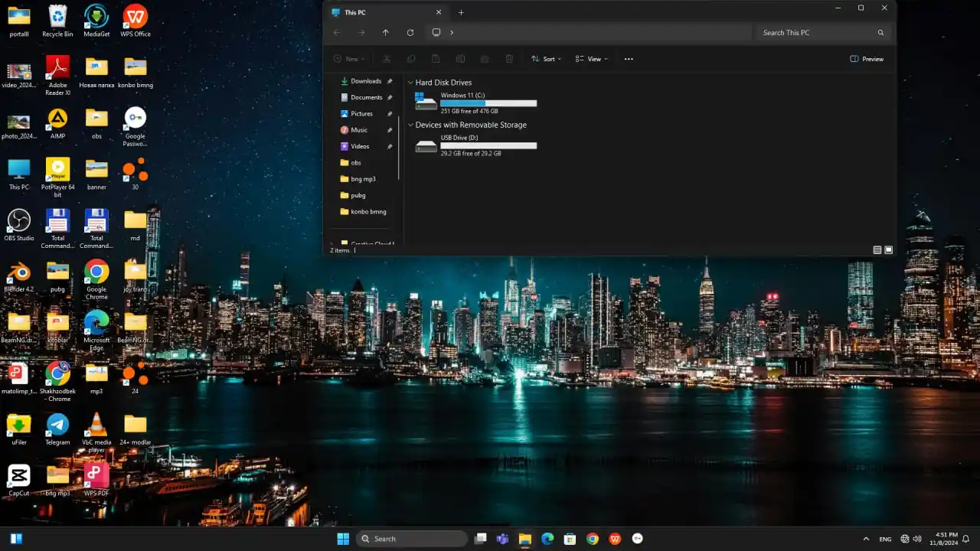This screenshot has height=551, width=980.
Task: Collapse Devices with Removable Storage group
Action: point(410,125)
